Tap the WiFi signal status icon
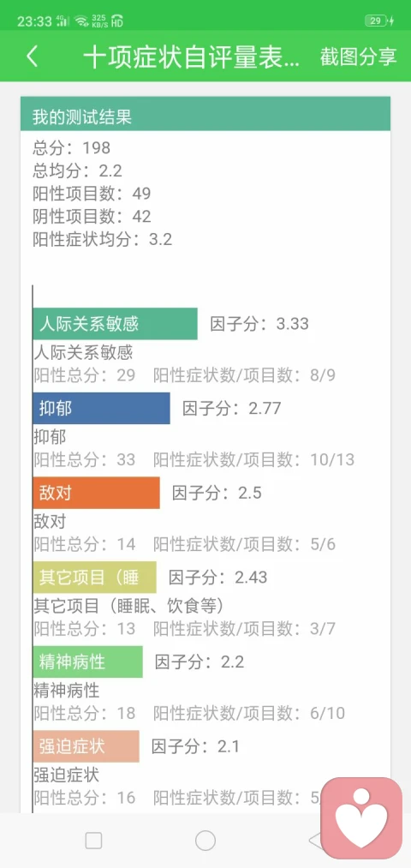411x868 pixels. point(81,21)
